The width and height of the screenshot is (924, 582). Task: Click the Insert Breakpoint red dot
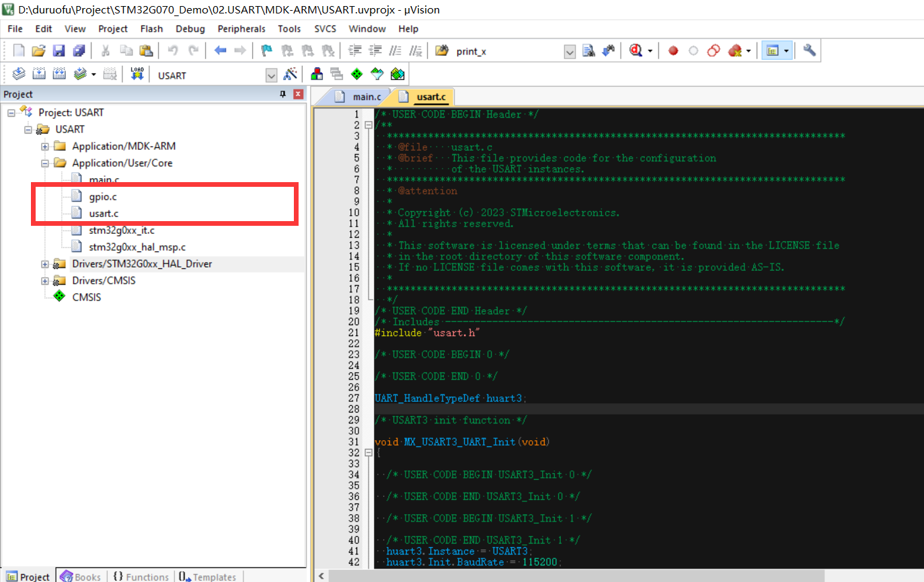[x=673, y=50]
